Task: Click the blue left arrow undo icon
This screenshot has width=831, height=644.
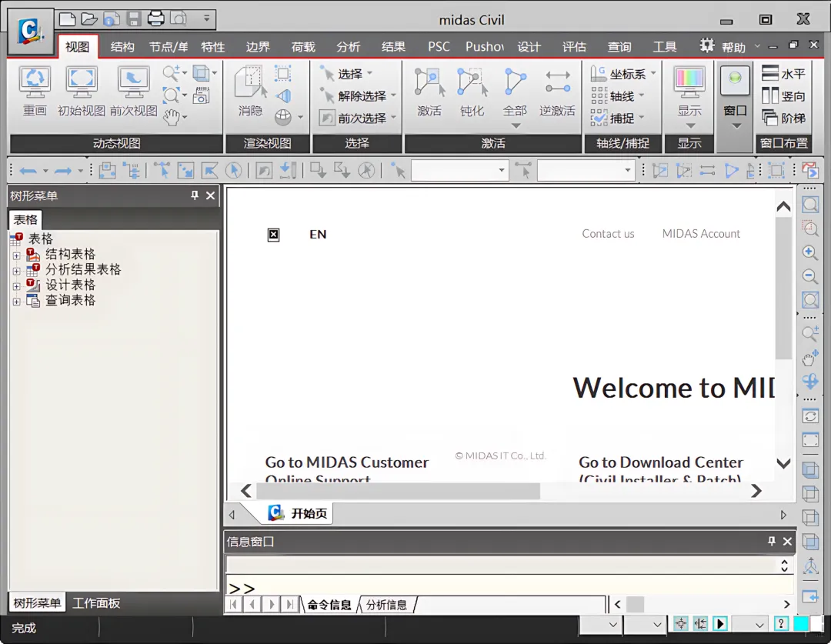Action: click(x=28, y=171)
